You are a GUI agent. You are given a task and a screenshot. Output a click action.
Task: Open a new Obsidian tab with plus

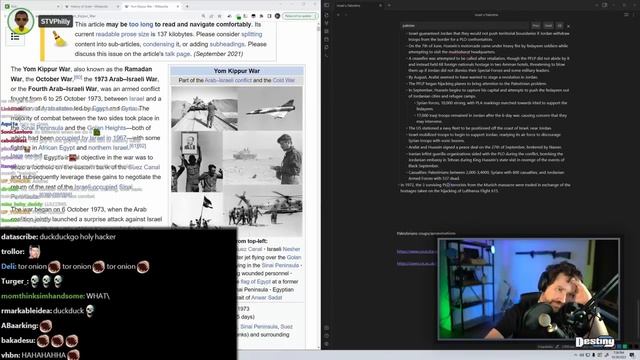[389, 5]
